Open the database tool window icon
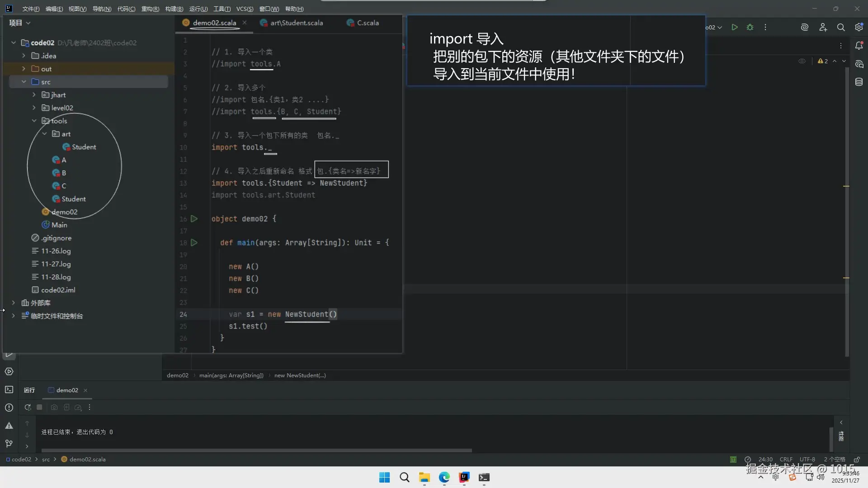This screenshot has height=488, width=868. 859,82
